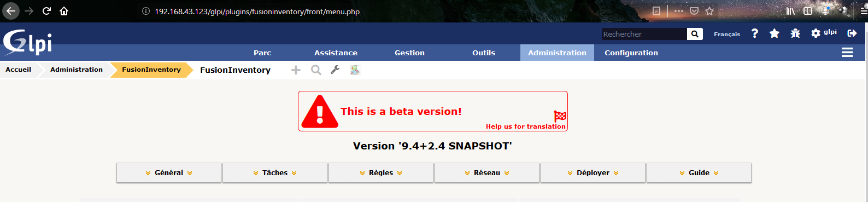This screenshot has width=868, height=202.
Task: Go to Administration breadcrumb
Action: pos(77,70)
